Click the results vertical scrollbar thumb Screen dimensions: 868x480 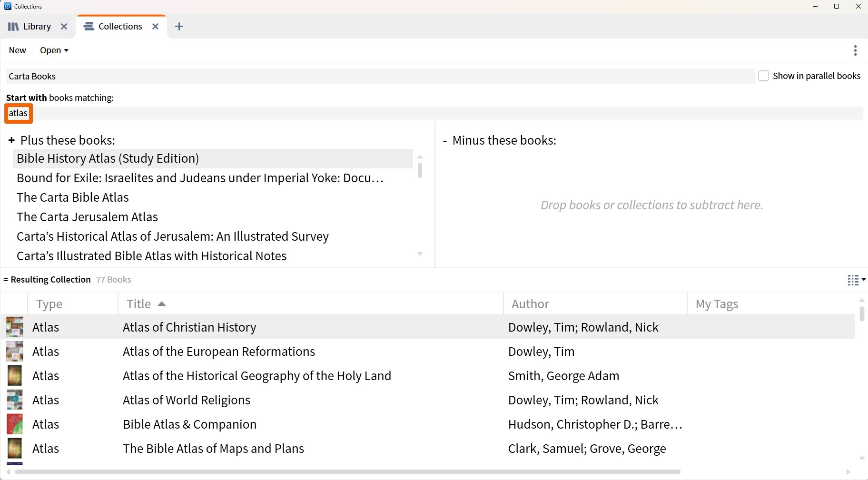click(862, 313)
